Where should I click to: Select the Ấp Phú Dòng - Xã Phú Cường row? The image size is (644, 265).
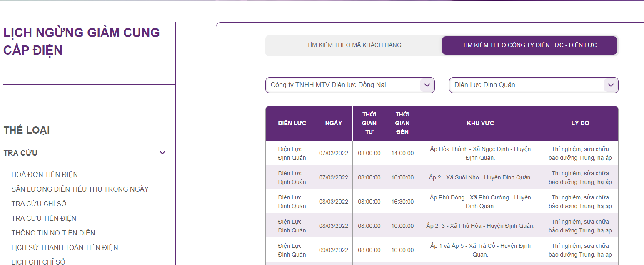click(x=442, y=202)
